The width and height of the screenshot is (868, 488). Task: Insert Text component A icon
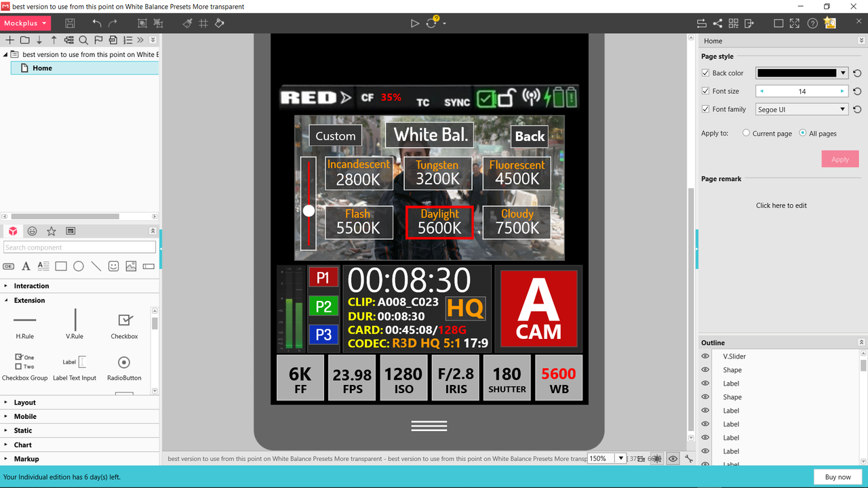pos(26,266)
